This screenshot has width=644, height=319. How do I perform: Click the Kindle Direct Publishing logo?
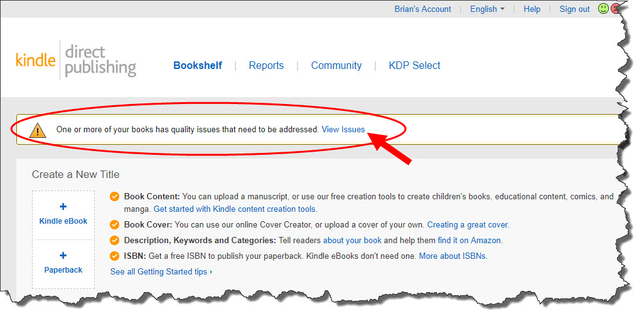76,61
